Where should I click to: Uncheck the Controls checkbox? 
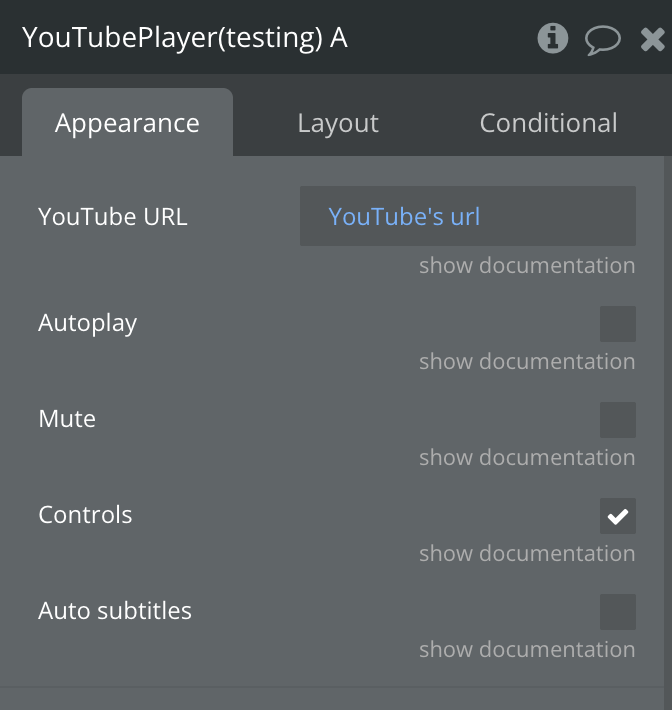(x=617, y=516)
